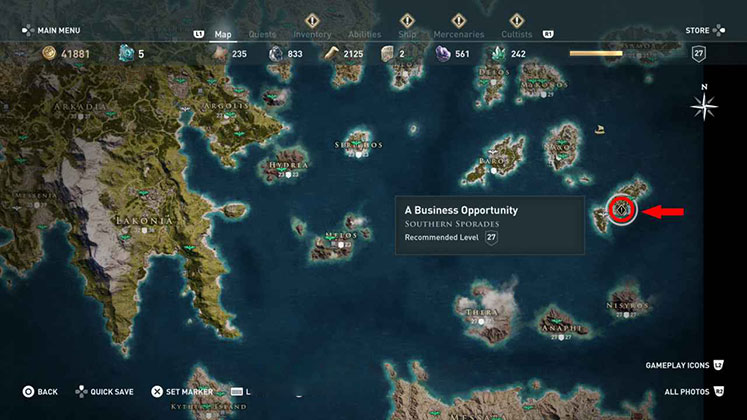Image resolution: width=747 pixels, height=420 pixels.
Task: Select the Paros island label
Action: pyautogui.click(x=492, y=161)
